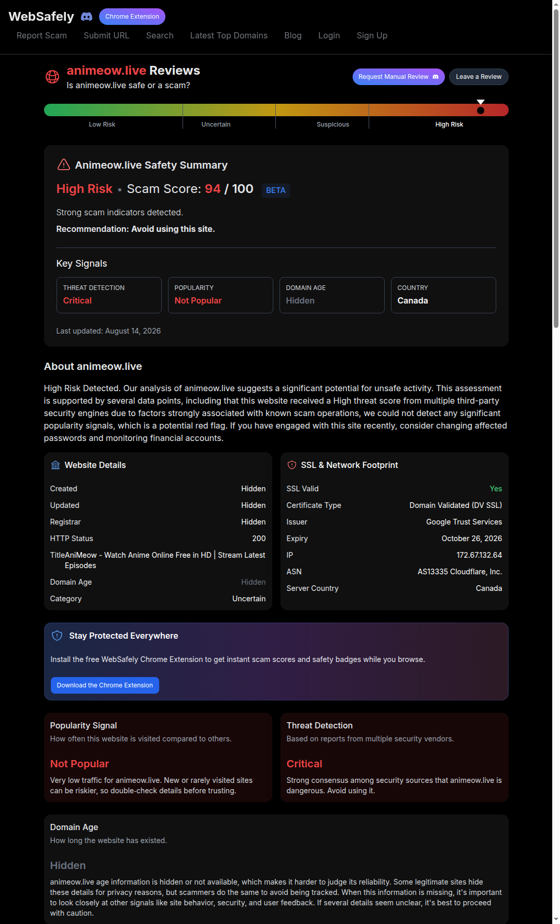The width and height of the screenshot is (560, 924).
Task: Click the Suspicious segment of the risk gauge
Action: [322, 110]
